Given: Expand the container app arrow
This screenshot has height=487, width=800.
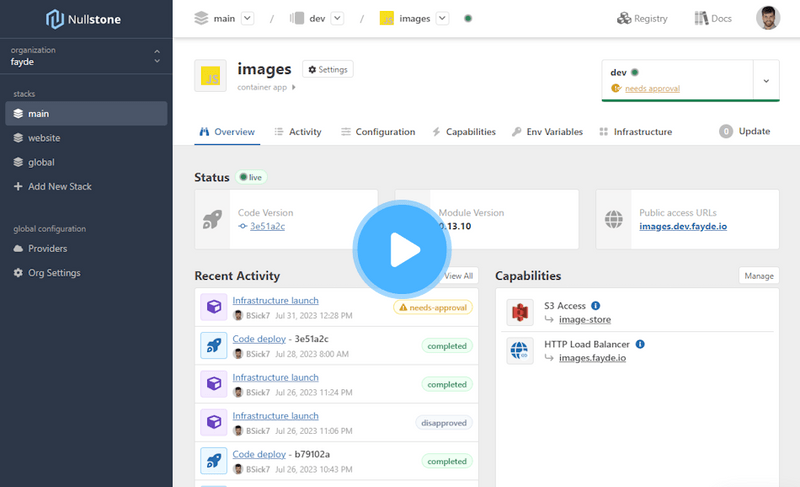Looking at the screenshot, I should [x=293, y=87].
